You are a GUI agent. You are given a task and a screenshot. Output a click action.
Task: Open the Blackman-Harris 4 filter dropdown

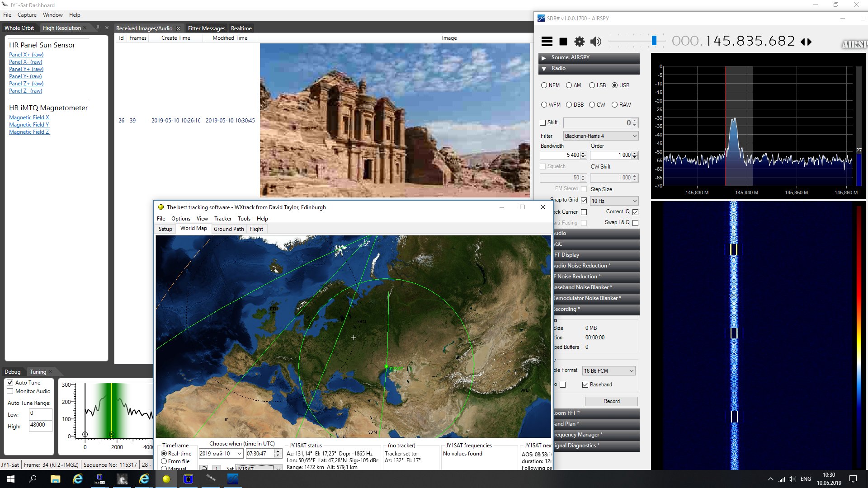(x=601, y=136)
